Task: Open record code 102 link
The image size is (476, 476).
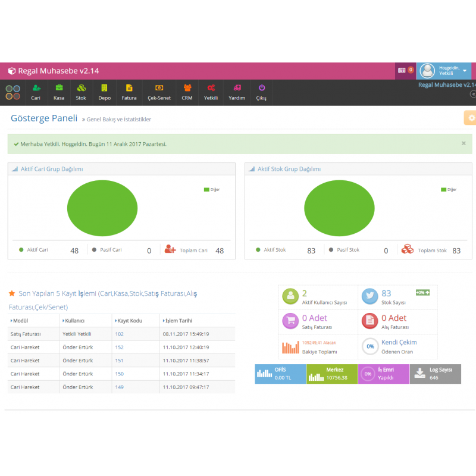Action: (x=119, y=334)
